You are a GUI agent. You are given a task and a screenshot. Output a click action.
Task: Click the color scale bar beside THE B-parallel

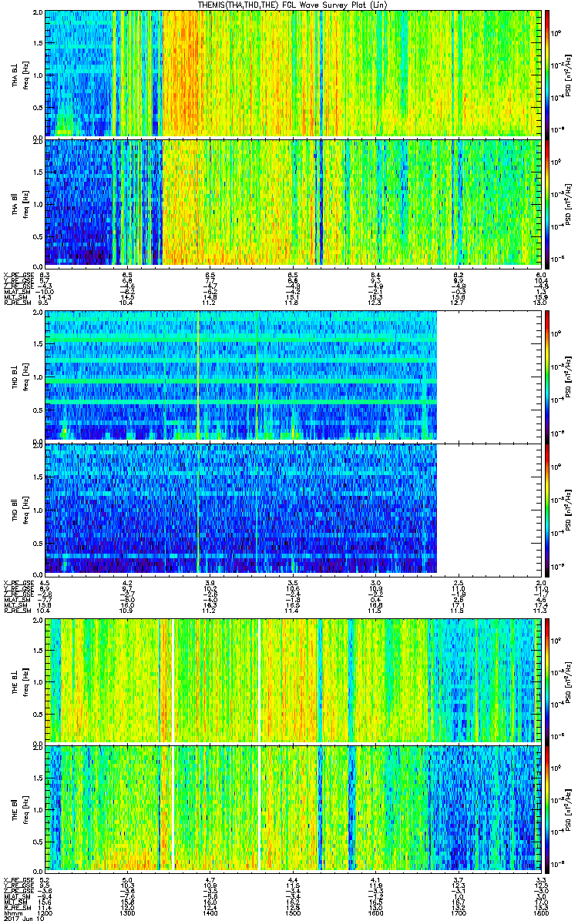coord(548,811)
